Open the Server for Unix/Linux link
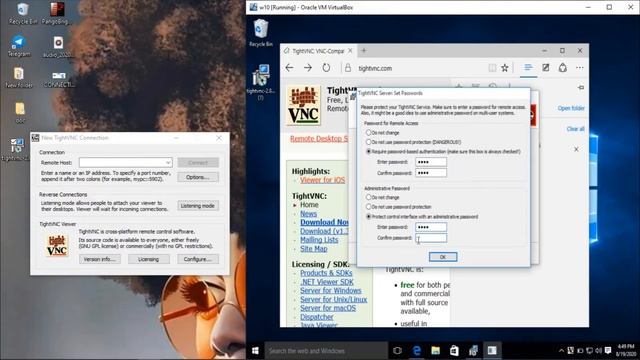The height and width of the screenshot is (360, 640). (333, 300)
